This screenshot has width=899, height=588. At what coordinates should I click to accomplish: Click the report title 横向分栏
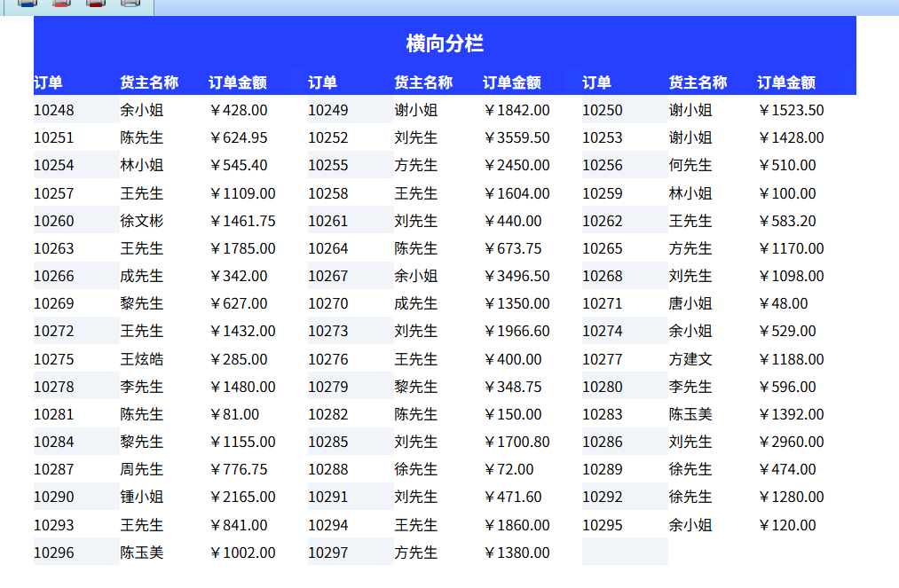coord(445,43)
